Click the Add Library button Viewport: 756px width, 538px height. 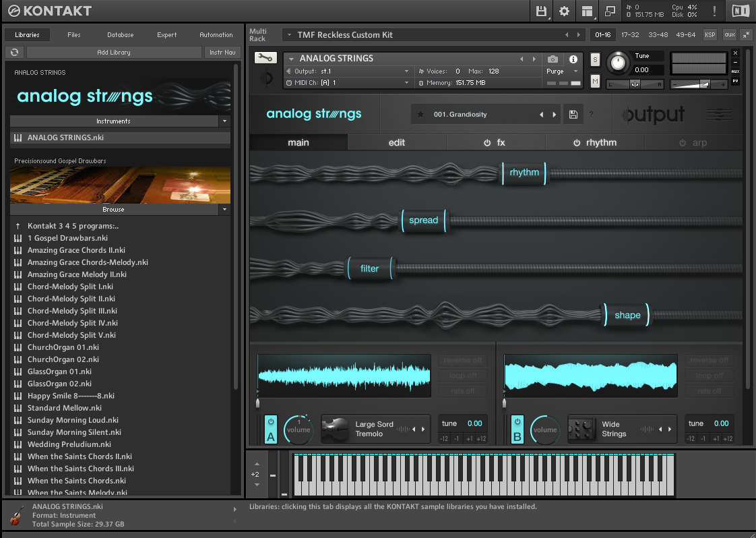(x=114, y=52)
